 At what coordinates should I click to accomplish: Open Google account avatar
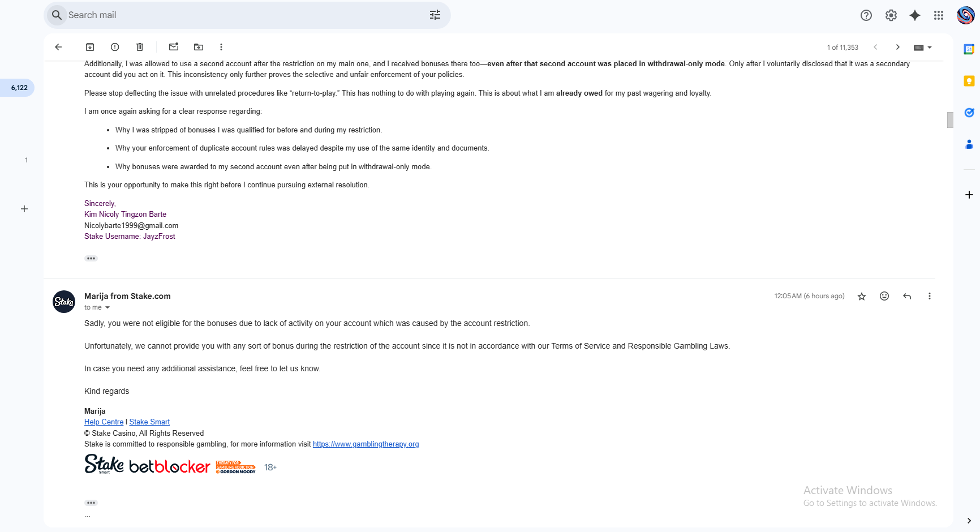tap(966, 15)
